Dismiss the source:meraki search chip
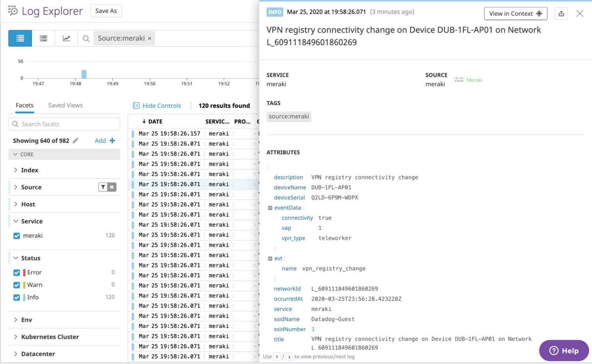The image size is (592, 364). point(149,38)
